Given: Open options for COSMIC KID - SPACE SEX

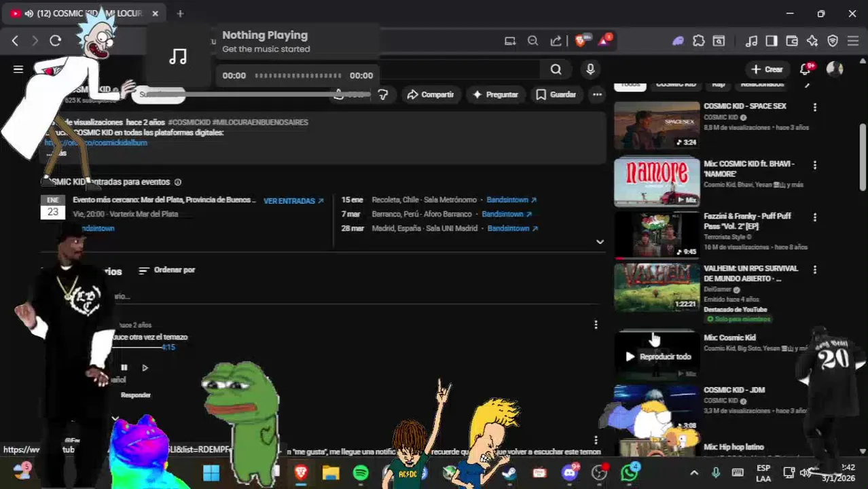Looking at the screenshot, I should point(814,107).
